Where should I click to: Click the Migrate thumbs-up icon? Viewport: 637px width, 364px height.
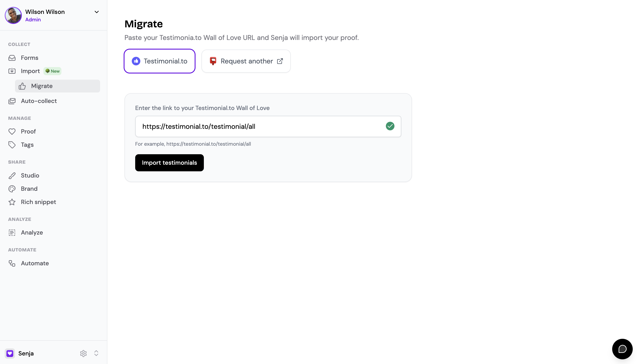tap(22, 86)
